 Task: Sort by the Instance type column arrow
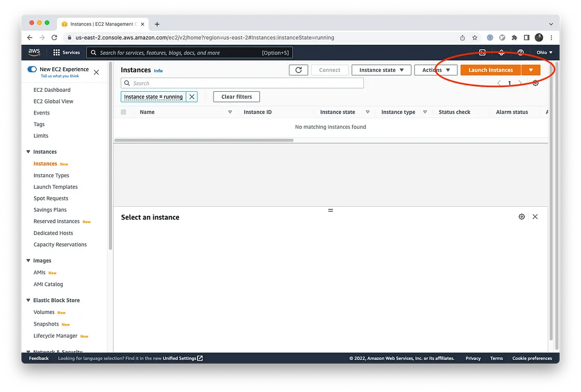point(425,112)
